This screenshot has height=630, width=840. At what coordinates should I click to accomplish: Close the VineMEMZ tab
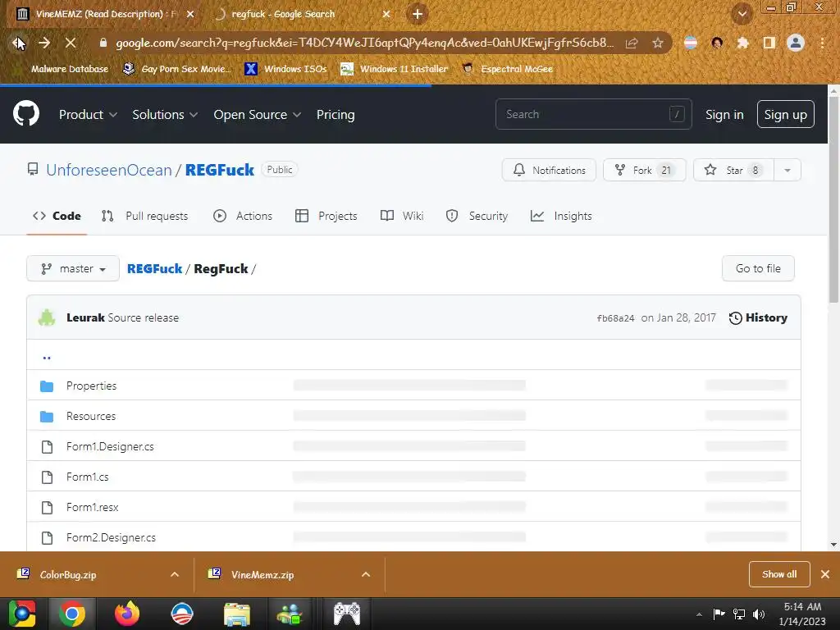(190, 14)
